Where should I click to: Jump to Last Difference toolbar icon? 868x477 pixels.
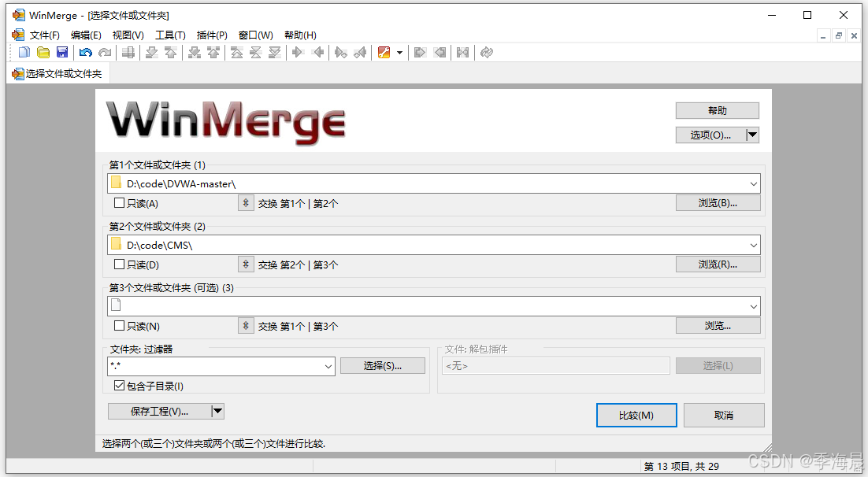tap(275, 53)
